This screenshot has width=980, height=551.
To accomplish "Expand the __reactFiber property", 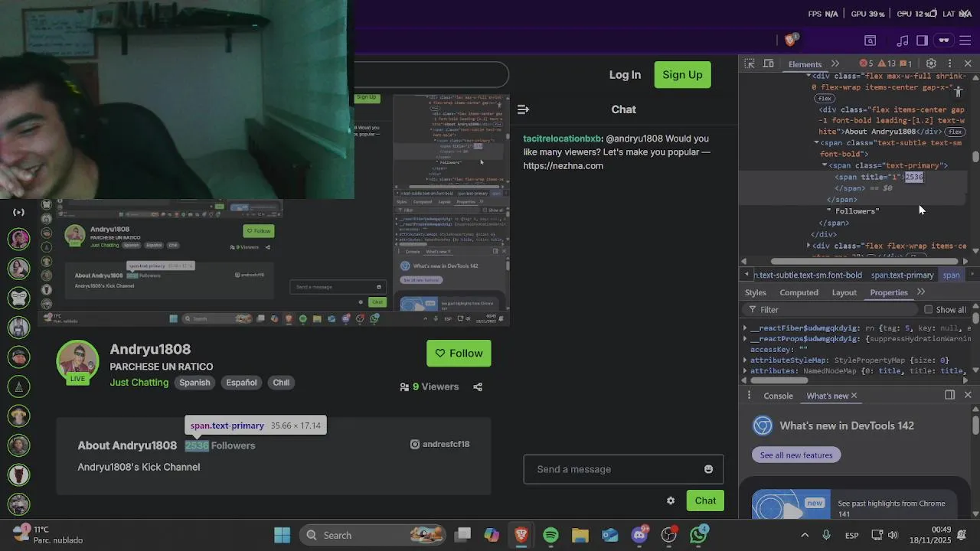I will coord(745,328).
